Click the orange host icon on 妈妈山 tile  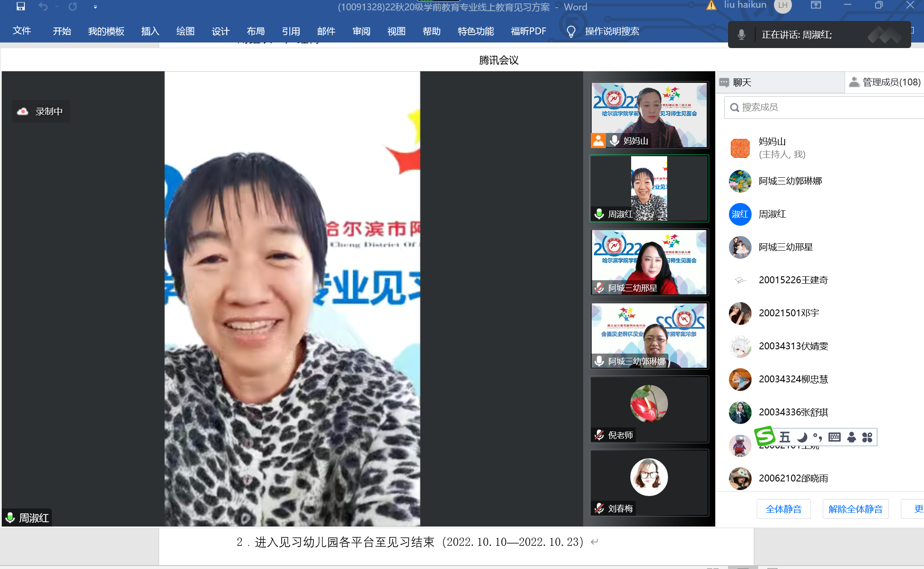tap(598, 140)
